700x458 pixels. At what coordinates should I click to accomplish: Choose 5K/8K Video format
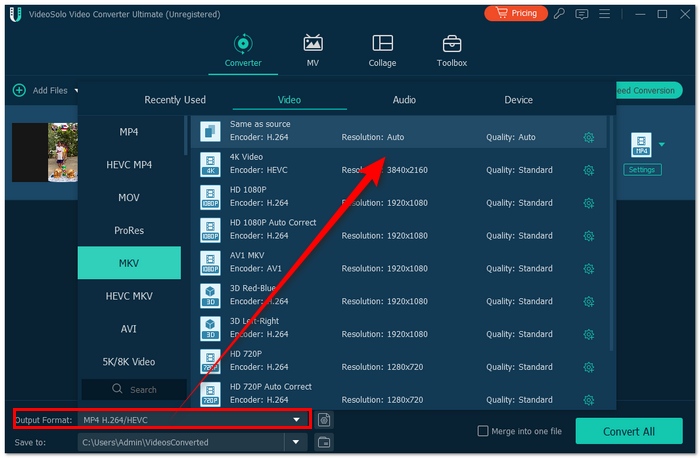pos(129,362)
